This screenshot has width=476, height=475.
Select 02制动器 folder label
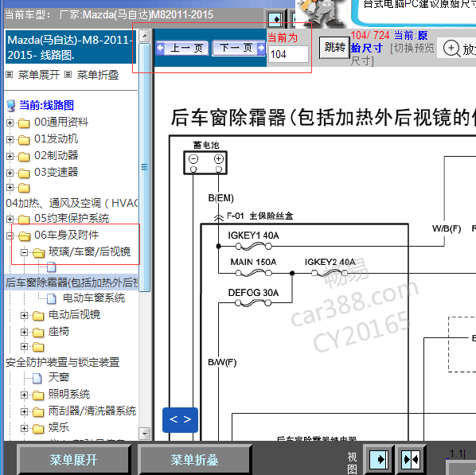tap(56, 155)
